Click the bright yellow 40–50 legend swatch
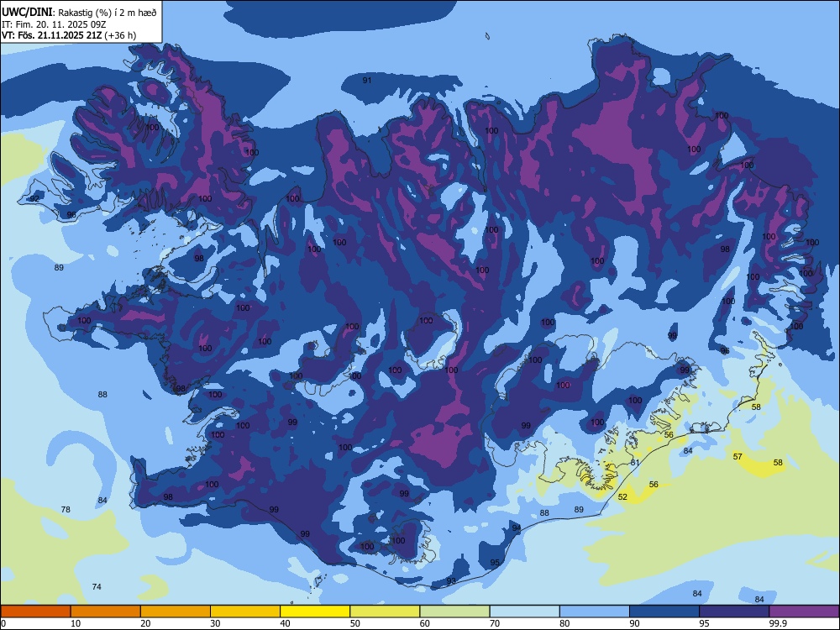The image size is (840, 630). point(315,612)
